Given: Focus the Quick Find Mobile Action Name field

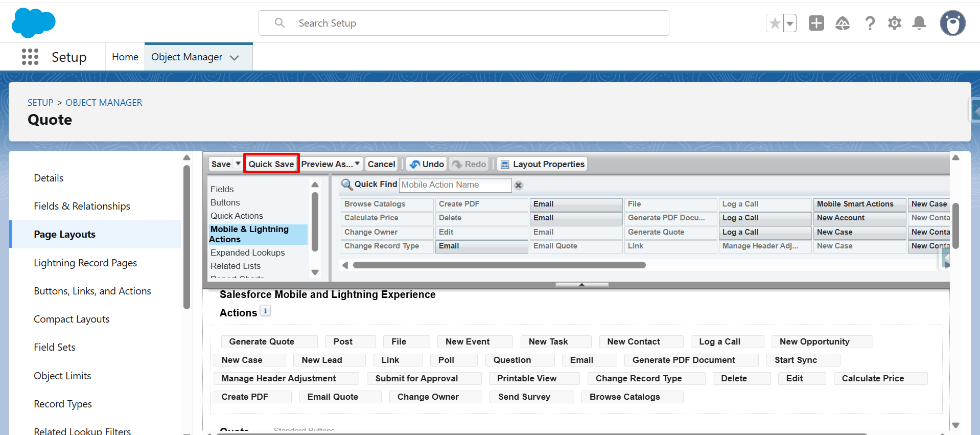Looking at the screenshot, I should point(455,185).
